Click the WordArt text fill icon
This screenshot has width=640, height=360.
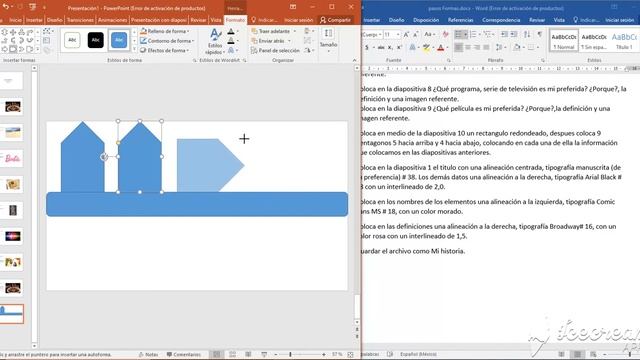[231, 31]
